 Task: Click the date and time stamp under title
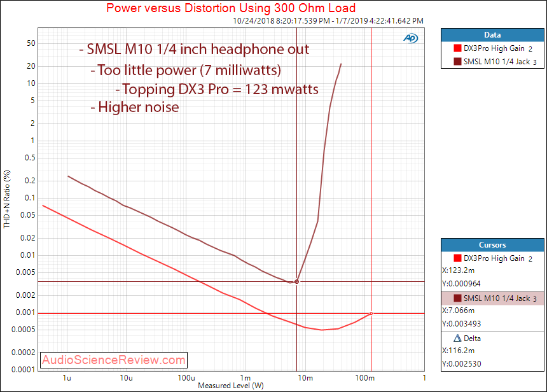(x=328, y=20)
